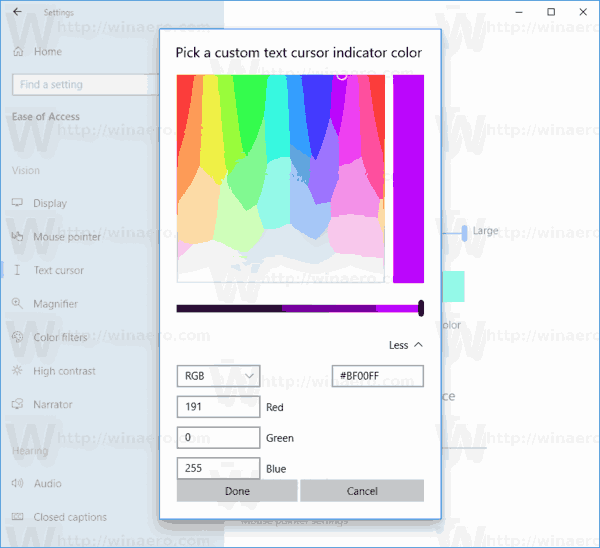Screen dimensions: 600x548
Task: Open the RGB color model dropdown
Action: (x=218, y=376)
